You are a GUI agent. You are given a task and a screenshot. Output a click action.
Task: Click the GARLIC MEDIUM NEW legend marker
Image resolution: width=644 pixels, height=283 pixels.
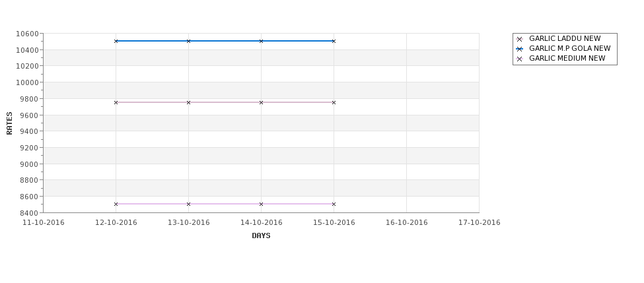click(519, 59)
